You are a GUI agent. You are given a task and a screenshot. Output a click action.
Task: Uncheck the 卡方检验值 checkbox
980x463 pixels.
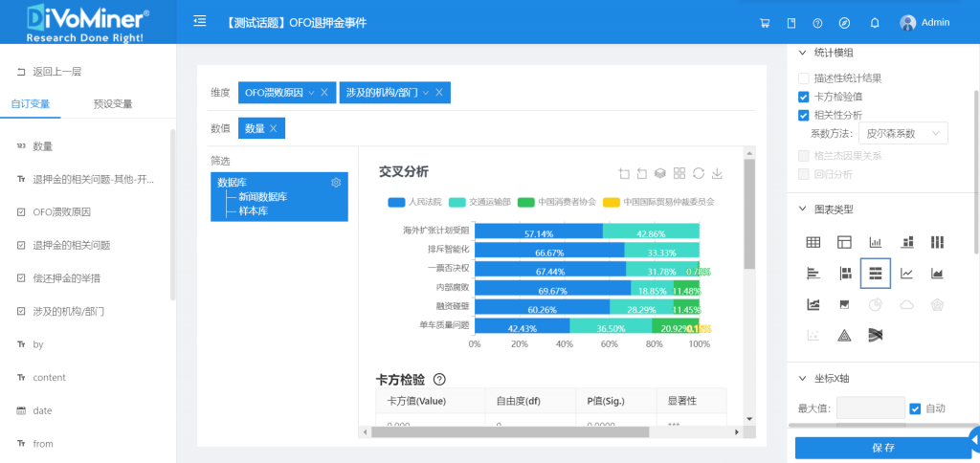tap(804, 97)
